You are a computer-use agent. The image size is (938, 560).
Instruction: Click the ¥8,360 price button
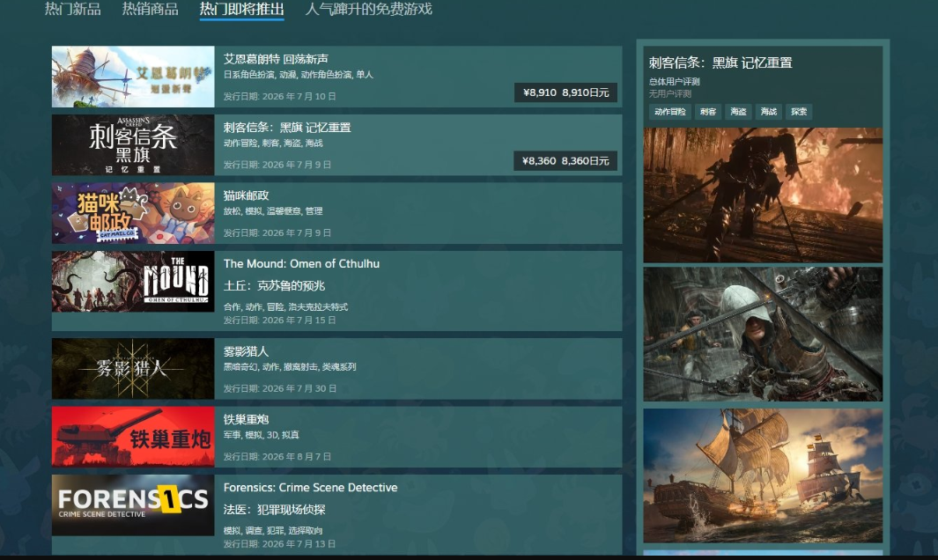pos(565,161)
